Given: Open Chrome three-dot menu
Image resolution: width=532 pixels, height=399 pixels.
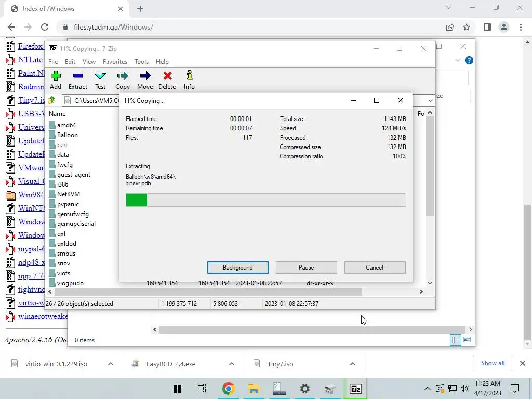Looking at the screenshot, I should 521,27.
